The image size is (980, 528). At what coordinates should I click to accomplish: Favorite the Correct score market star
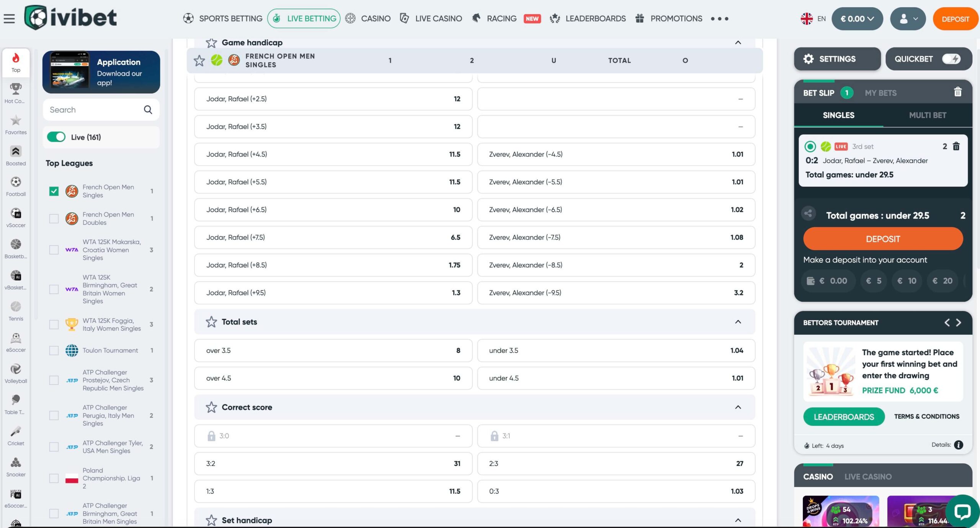pyautogui.click(x=211, y=407)
